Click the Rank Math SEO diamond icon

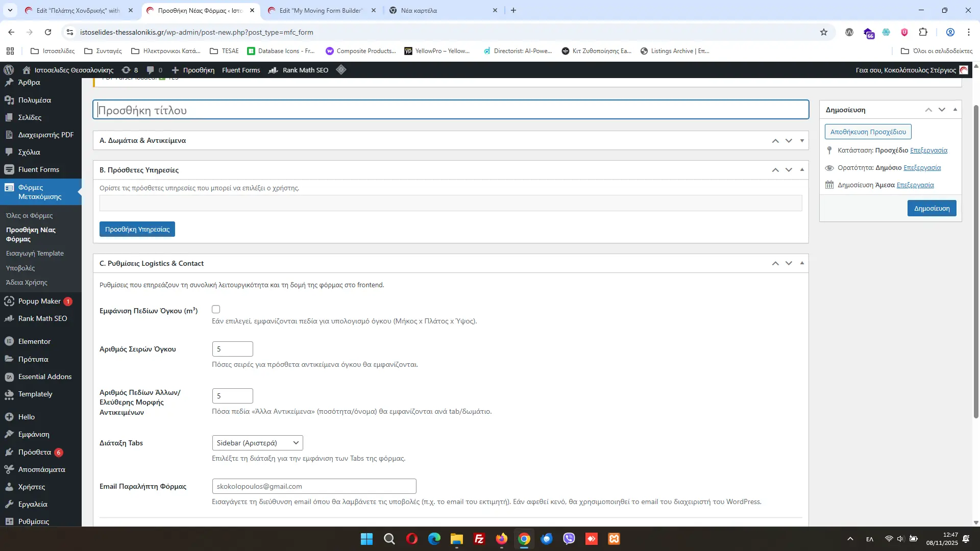(x=341, y=70)
